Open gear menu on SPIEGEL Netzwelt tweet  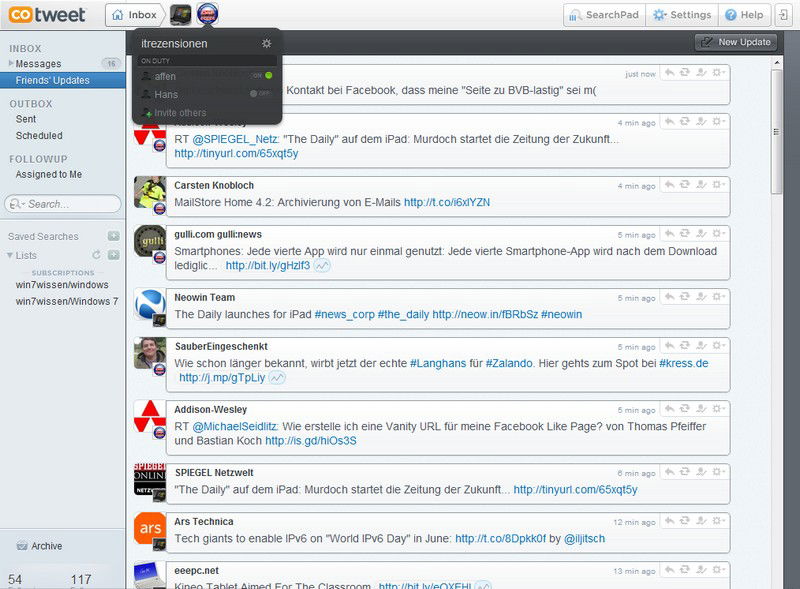click(x=718, y=472)
